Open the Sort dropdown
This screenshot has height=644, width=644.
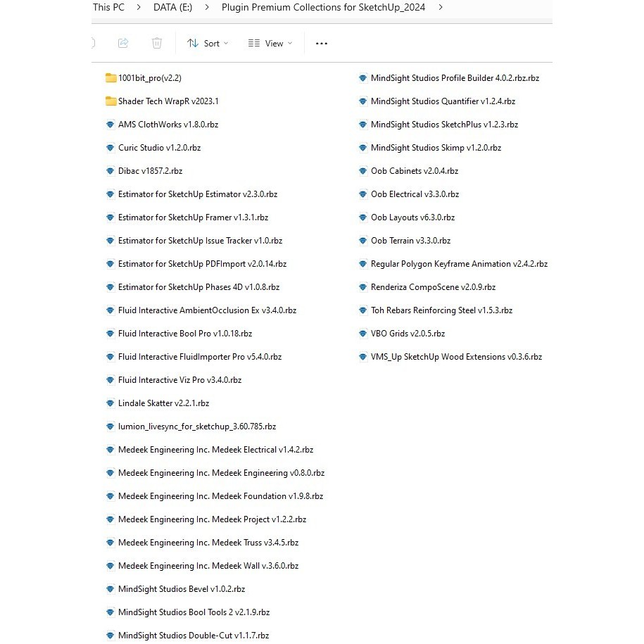[208, 44]
